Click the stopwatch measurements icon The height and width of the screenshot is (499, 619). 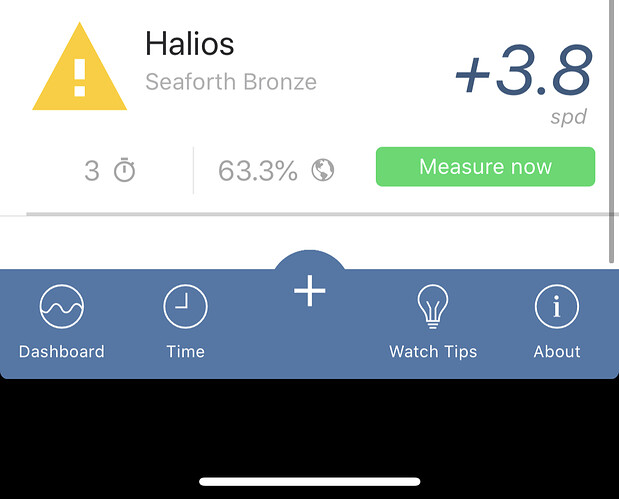tap(124, 170)
